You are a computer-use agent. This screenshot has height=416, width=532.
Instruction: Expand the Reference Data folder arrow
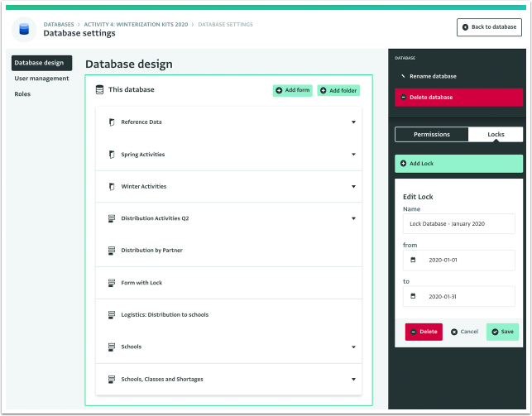pos(353,122)
